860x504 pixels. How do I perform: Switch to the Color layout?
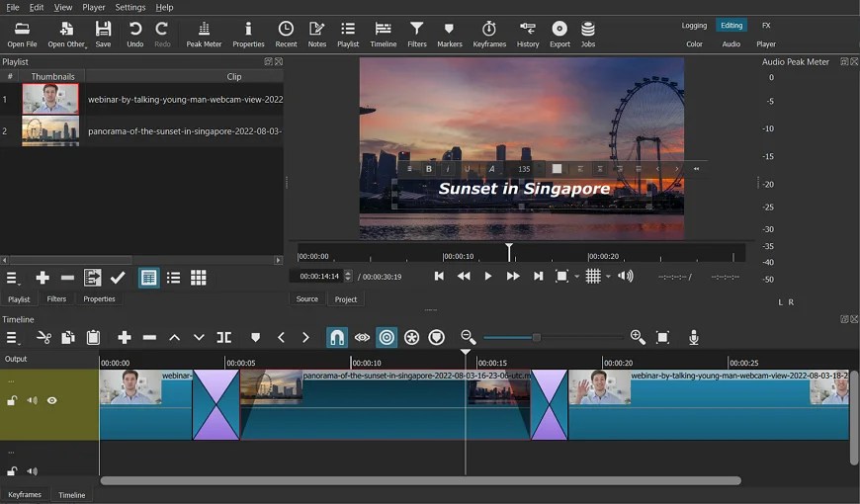694,43
